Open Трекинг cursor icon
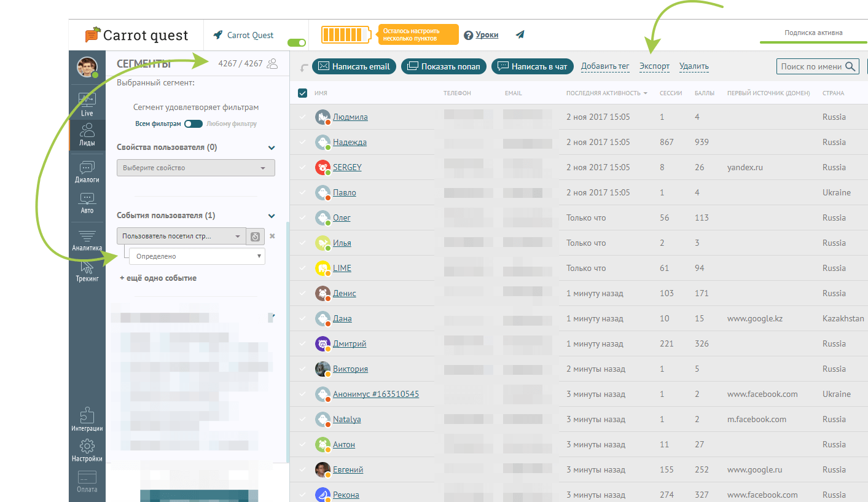The image size is (868, 502). pos(87,270)
